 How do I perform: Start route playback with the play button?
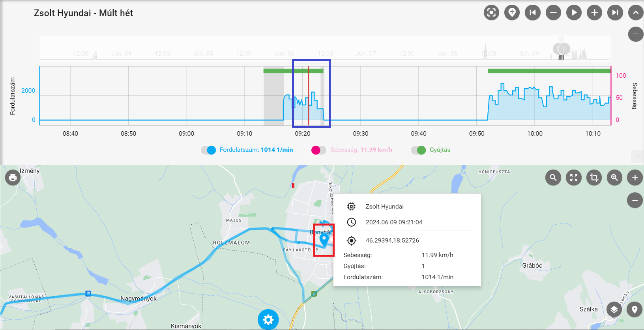point(574,13)
